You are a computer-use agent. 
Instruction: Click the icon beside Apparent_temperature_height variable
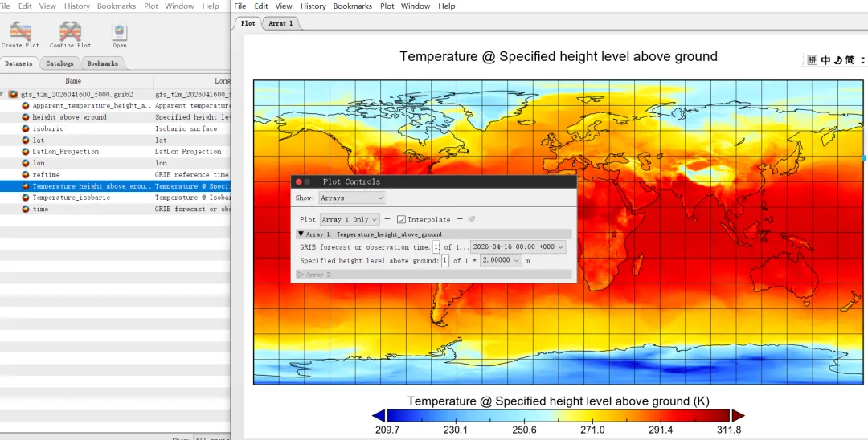point(26,105)
